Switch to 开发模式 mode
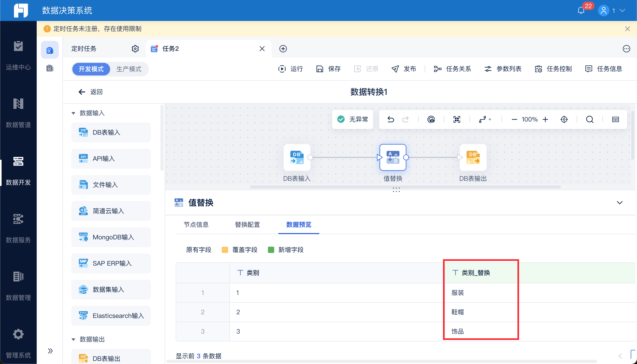Screen dimensions: 637x364 point(91,69)
